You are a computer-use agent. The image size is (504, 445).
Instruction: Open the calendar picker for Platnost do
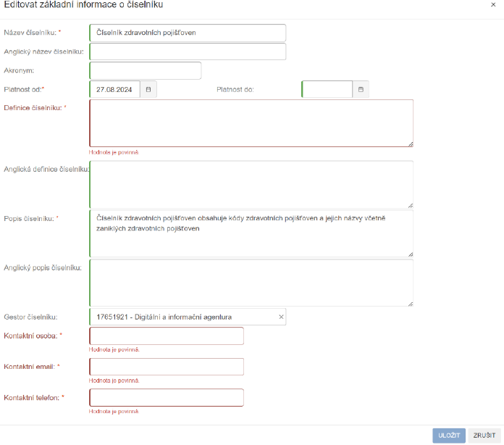coord(361,89)
